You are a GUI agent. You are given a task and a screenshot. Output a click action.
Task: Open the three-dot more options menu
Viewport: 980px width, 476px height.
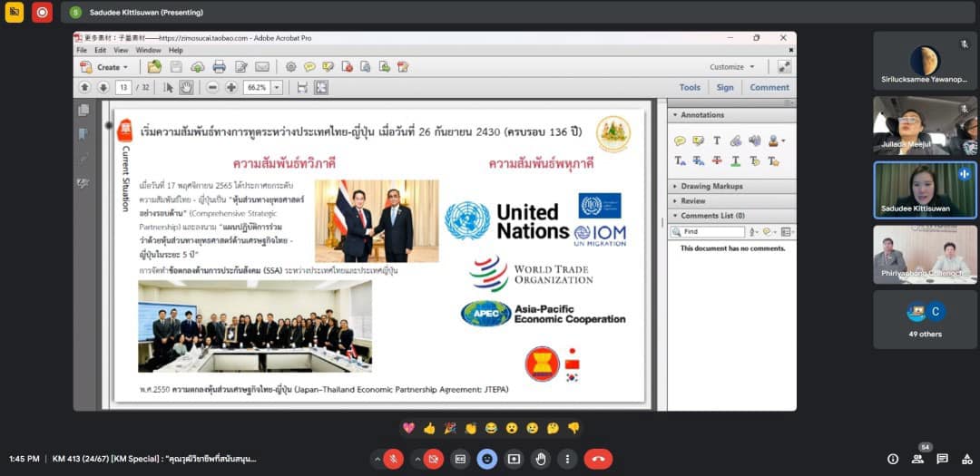(567, 459)
